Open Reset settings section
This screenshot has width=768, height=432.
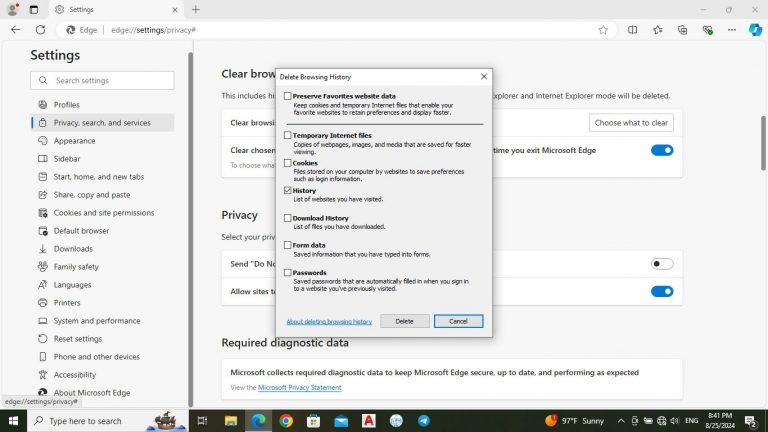pos(102,339)
